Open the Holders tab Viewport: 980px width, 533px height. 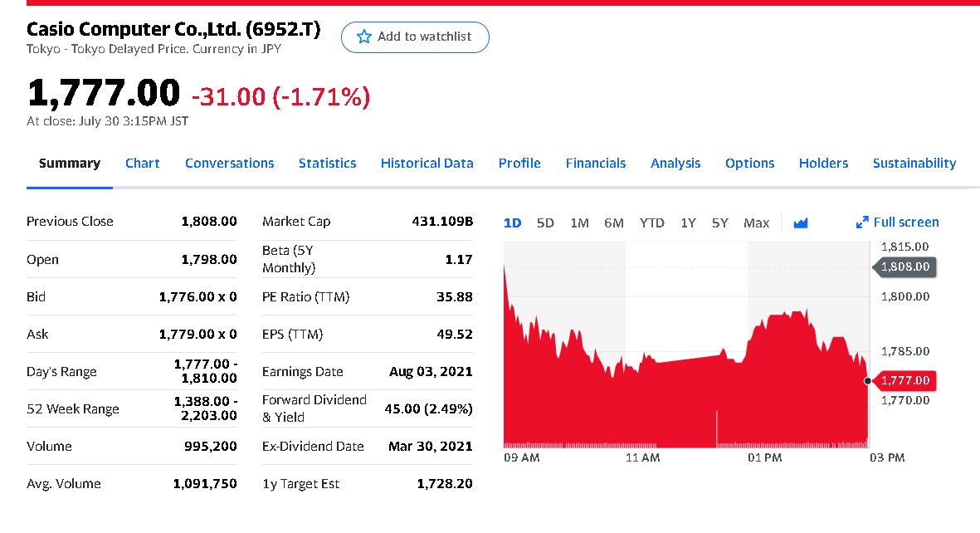[x=824, y=164]
